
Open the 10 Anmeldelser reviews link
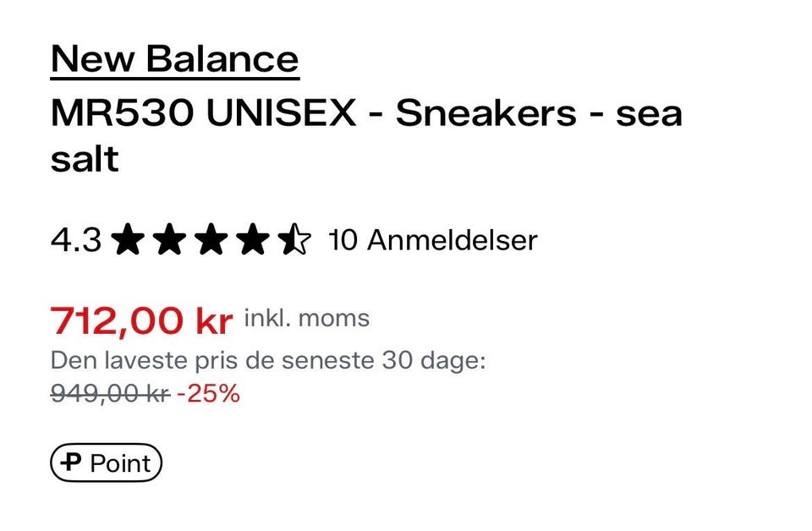click(x=431, y=240)
